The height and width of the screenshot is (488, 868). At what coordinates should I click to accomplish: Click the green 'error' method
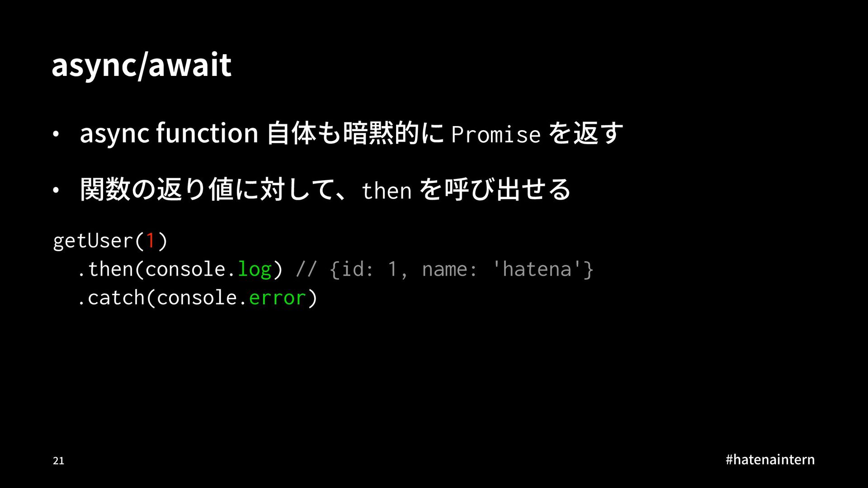click(x=278, y=298)
